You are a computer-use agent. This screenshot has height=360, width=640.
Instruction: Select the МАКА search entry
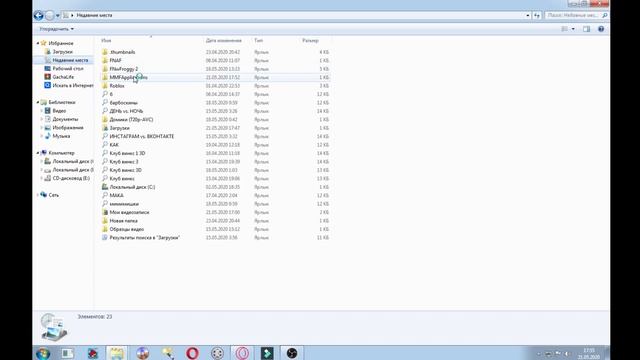pos(116,196)
